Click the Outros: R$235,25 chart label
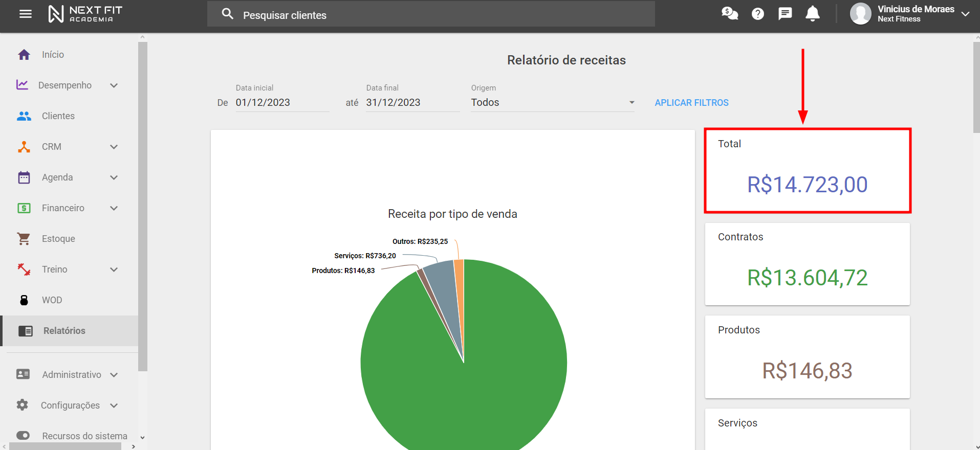The image size is (980, 450). click(420, 241)
